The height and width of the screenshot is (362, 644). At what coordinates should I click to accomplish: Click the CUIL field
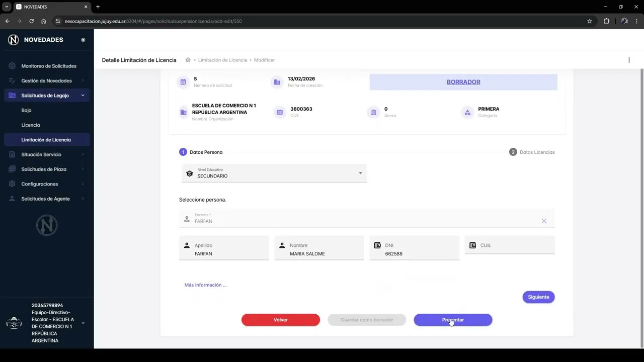(x=510, y=245)
